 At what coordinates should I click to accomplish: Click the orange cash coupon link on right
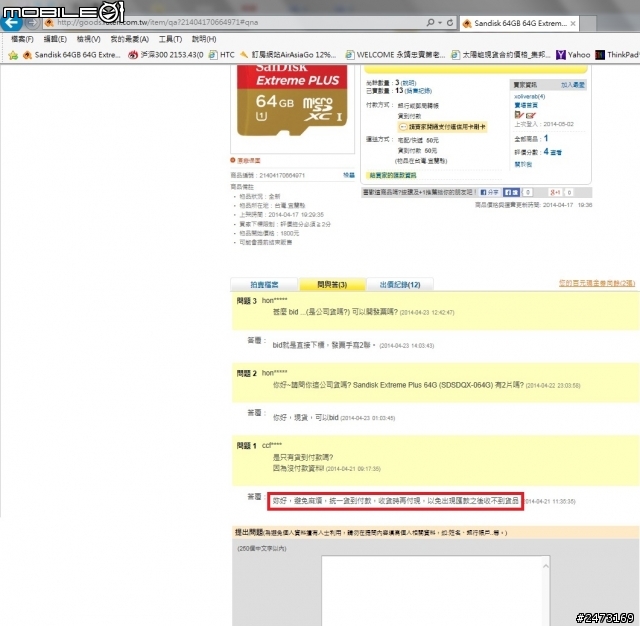pyautogui.click(x=597, y=283)
